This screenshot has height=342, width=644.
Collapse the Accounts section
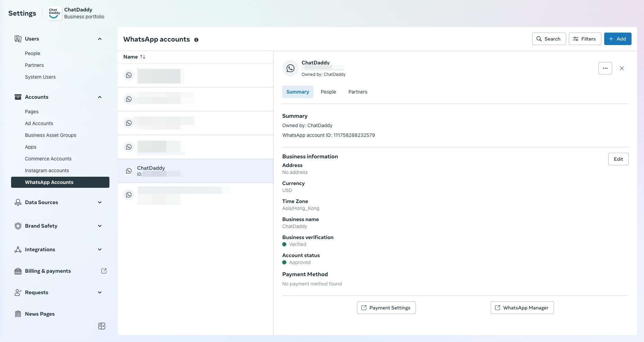tap(100, 97)
